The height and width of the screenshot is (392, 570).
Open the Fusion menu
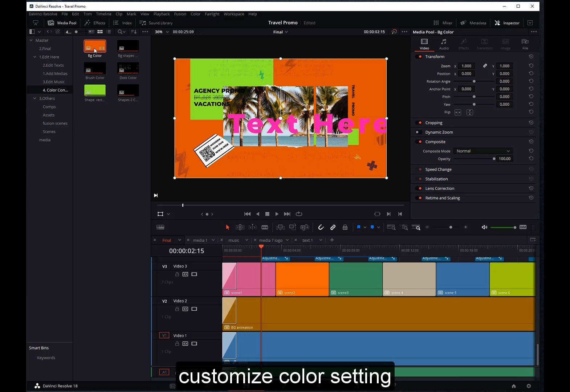pos(180,14)
